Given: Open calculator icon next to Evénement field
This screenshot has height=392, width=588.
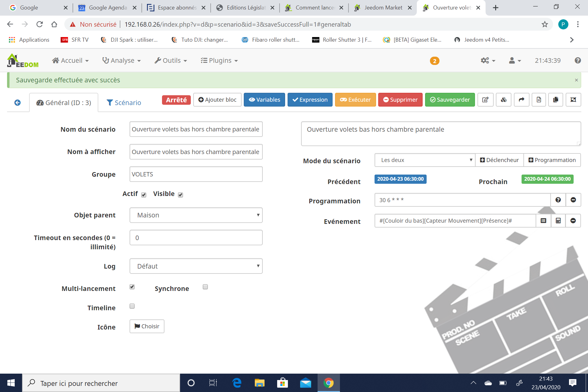Looking at the screenshot, I should [558, 221].
